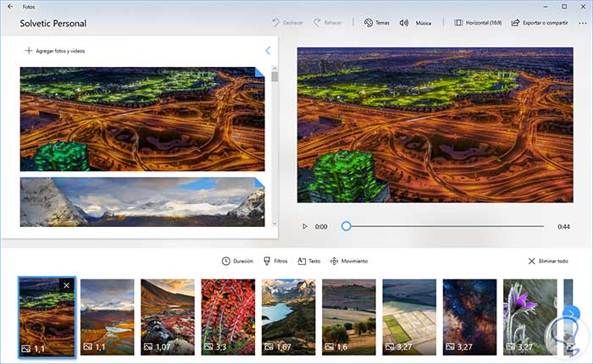Select the red leaves storyboard clip
Image resolution: width=593 pixels, height=364 pixels.
228,317
